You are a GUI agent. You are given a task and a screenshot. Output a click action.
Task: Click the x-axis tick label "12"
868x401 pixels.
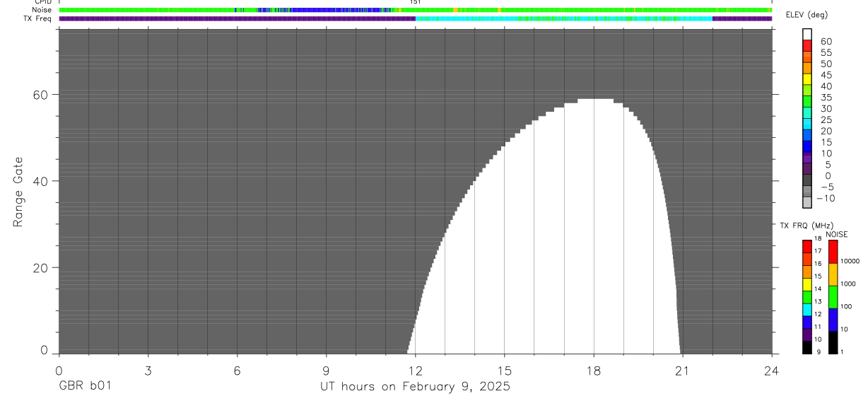[x=415, y=371]
